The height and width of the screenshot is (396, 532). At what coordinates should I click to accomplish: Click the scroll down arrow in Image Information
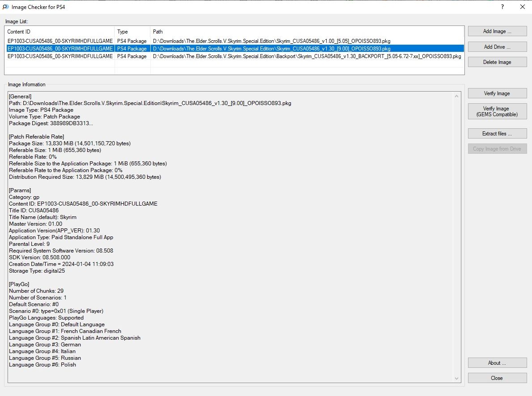pos(456,379)
